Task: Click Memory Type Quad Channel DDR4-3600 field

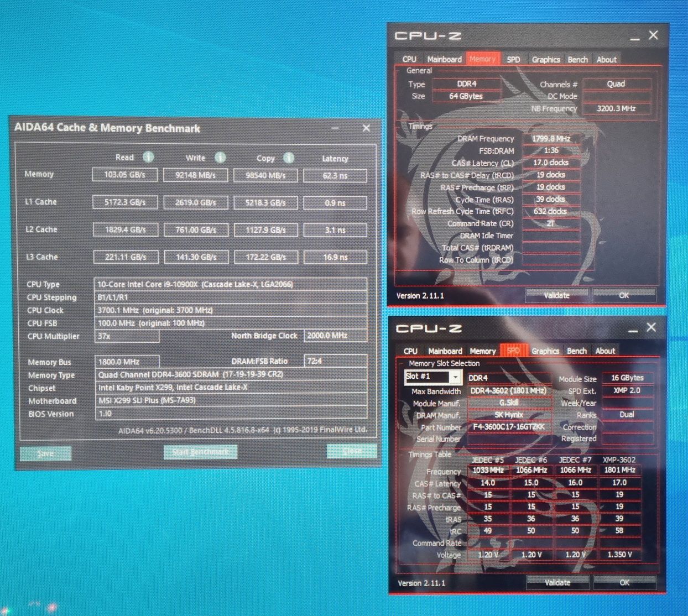Action: pos(231,374)
